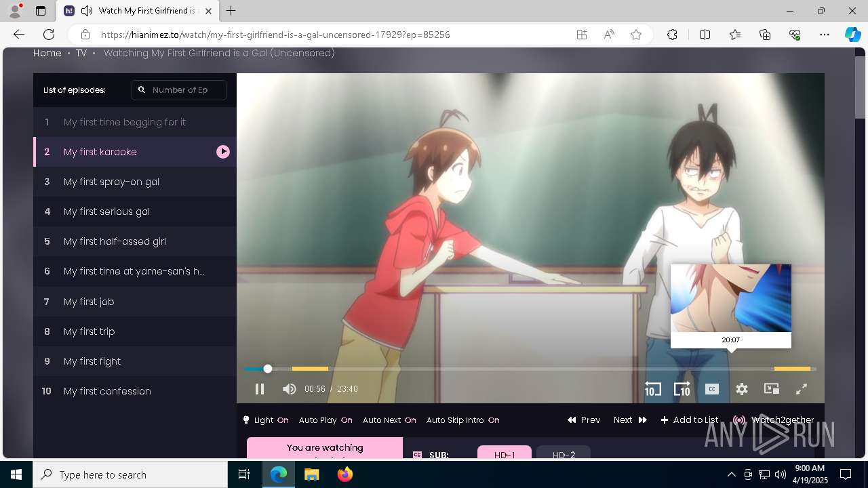The height and width of the screenshot is (488, 868).
Task: Toggle Auto Play setting
Action: (325, 420)
